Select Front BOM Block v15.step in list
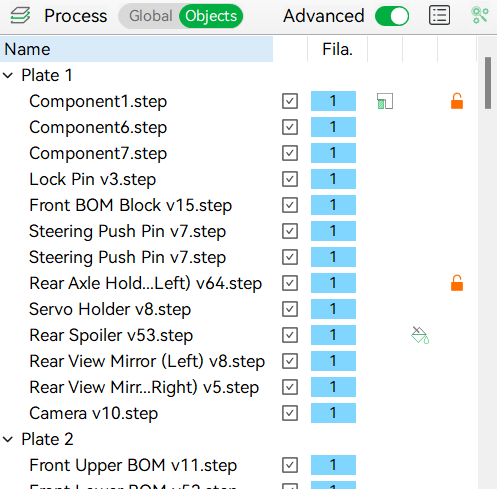 tap(130, 205)
